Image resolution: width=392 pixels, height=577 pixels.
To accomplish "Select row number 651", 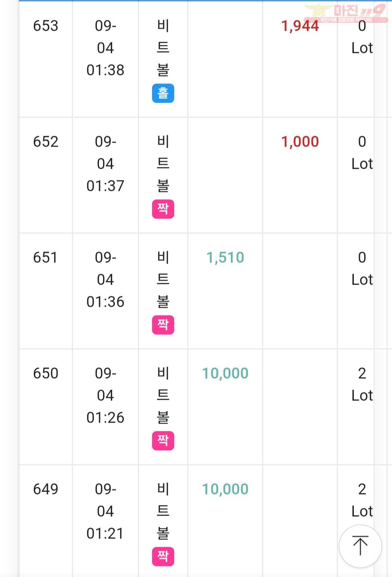I will pyautogui.click(x=46, y=257).
